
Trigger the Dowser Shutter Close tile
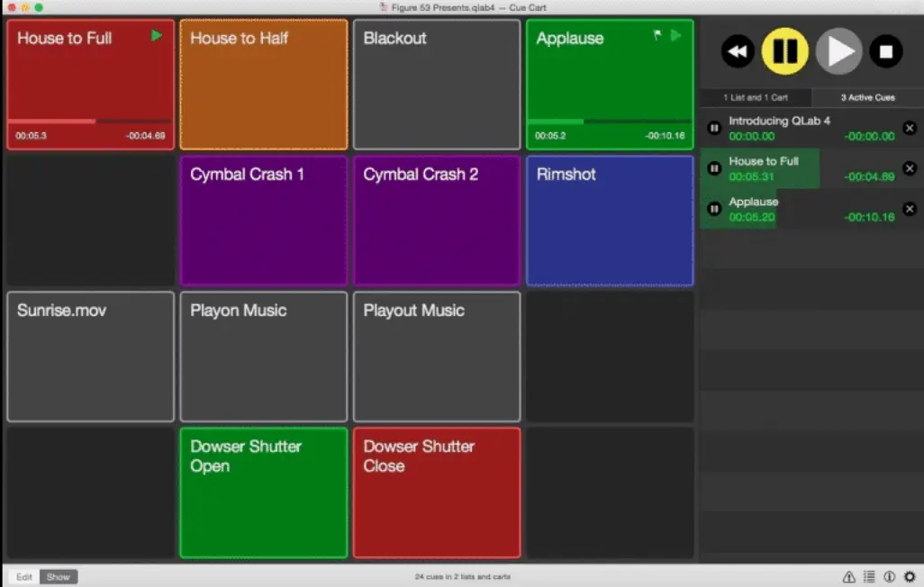[437, 492]
